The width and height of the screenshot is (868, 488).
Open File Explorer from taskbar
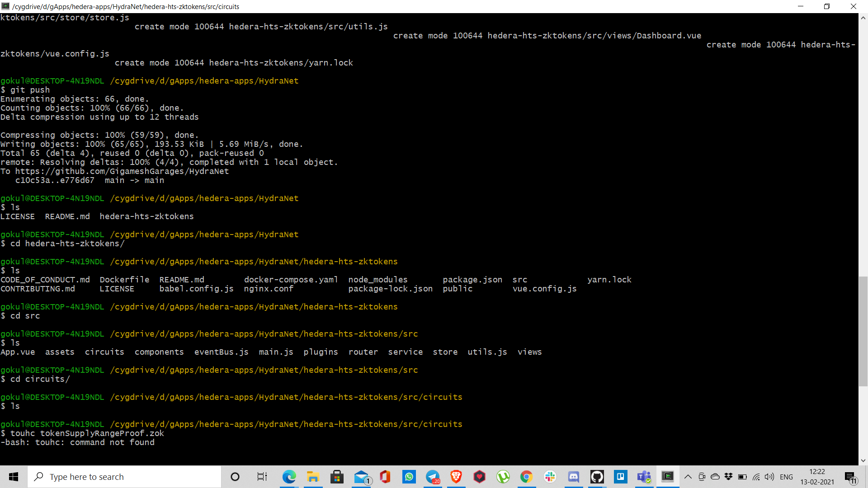(x=313, y=477)
